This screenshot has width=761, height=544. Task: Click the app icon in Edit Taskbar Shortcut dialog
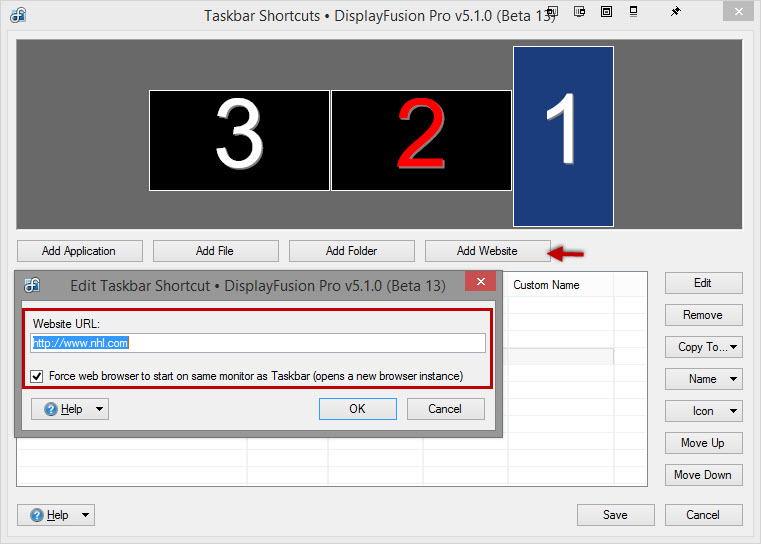coord(32,285)
